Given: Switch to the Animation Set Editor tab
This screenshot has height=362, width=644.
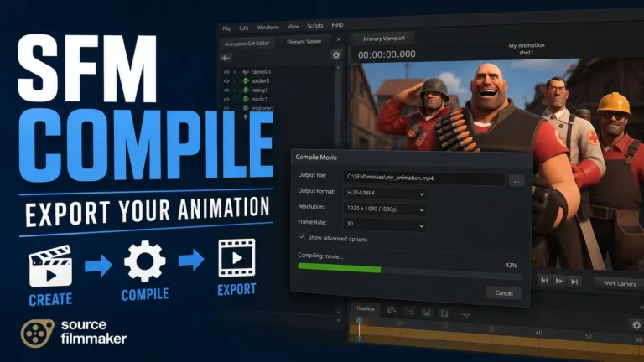Looking at the screenshot, I should pyautogui.click(x=247, y=43).
